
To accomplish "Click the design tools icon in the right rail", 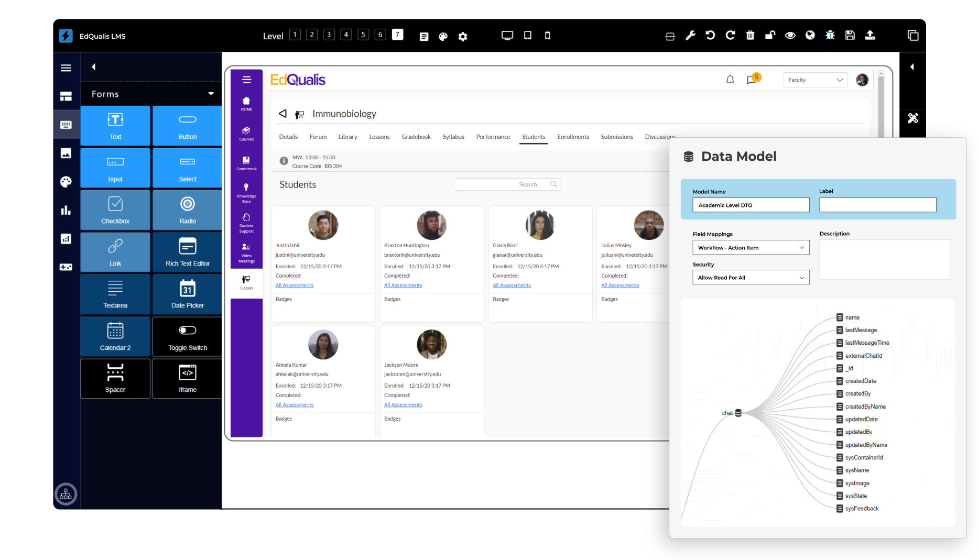I will [x=913, y=118].
